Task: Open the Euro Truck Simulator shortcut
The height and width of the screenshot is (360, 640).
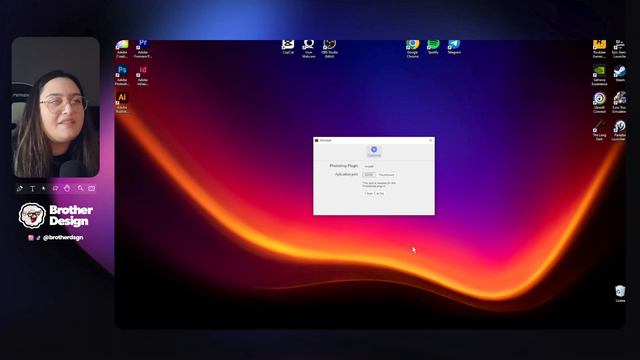Action: click(619, 102)
